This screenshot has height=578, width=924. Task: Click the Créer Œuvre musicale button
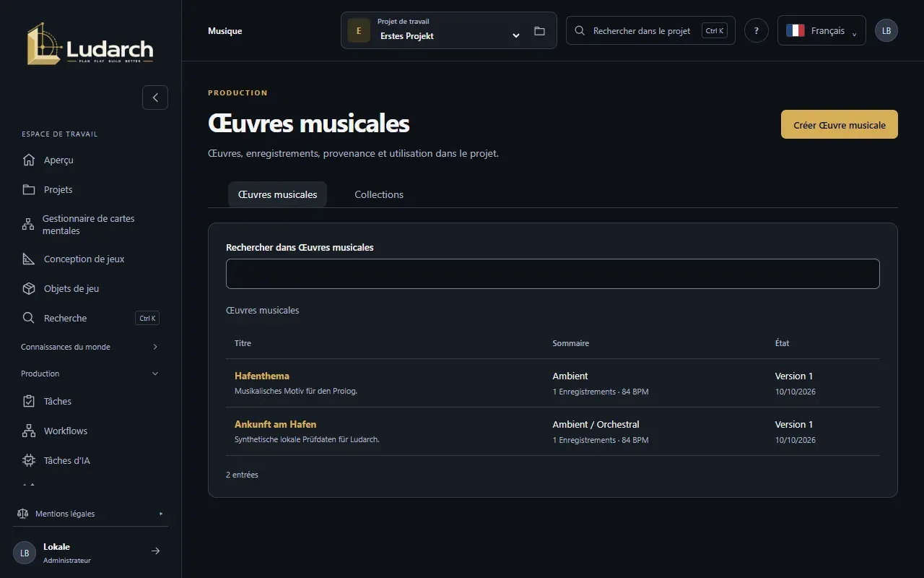coord(840,124)
